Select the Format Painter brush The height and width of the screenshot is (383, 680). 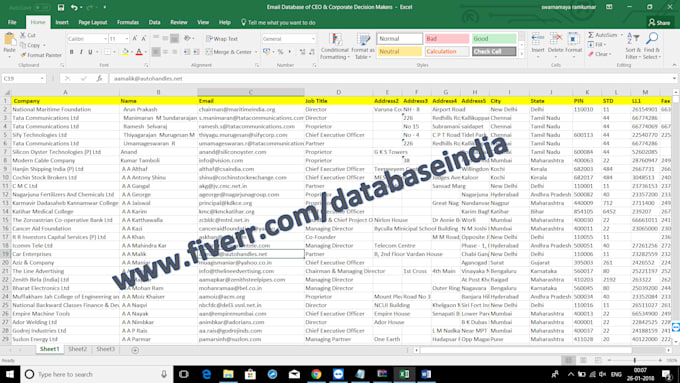point(23,55)
